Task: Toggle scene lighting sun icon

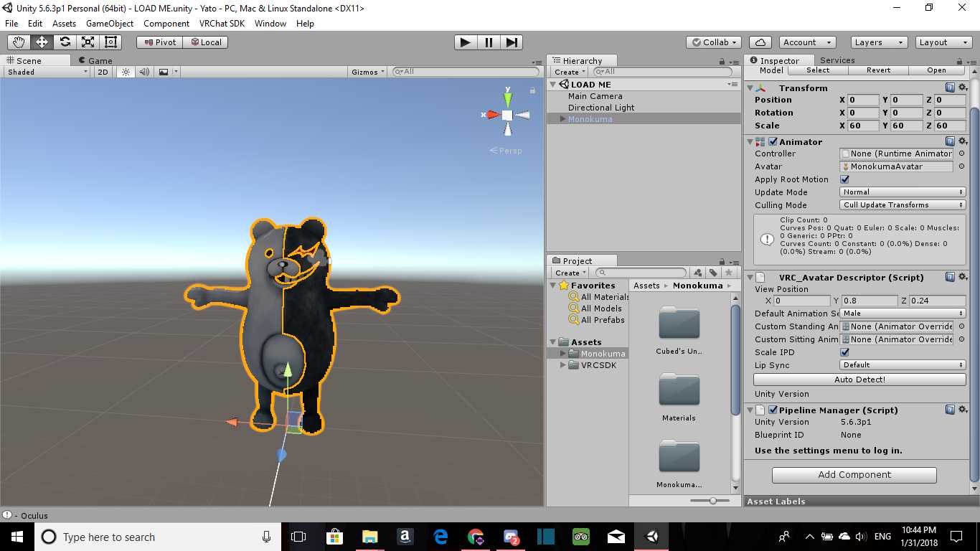Action: (126, 72)
